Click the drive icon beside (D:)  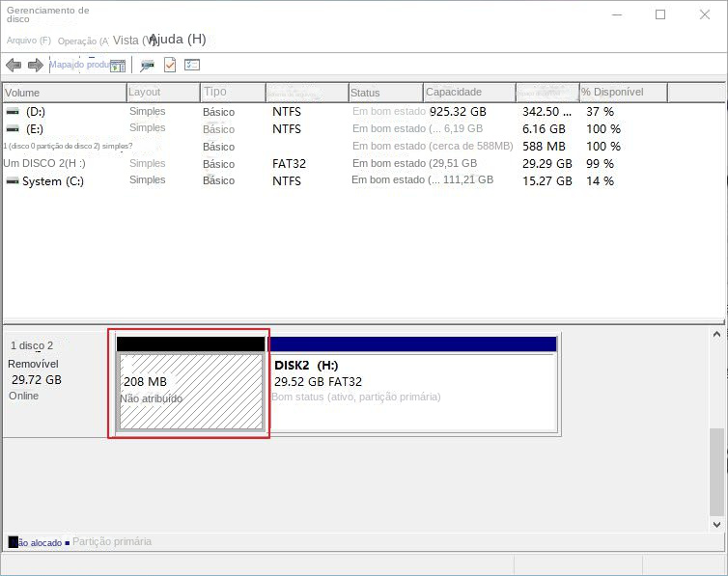click(13, 111)
